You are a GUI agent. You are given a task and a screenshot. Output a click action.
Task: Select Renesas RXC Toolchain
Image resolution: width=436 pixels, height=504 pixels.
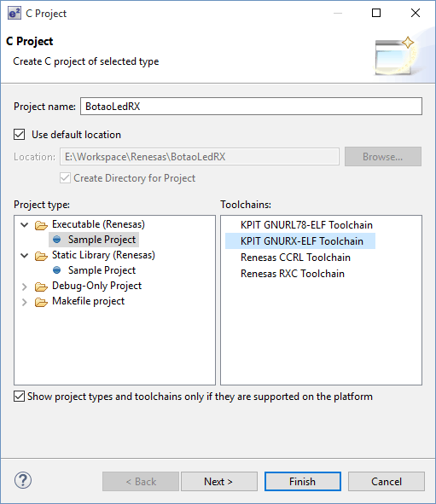293,274
